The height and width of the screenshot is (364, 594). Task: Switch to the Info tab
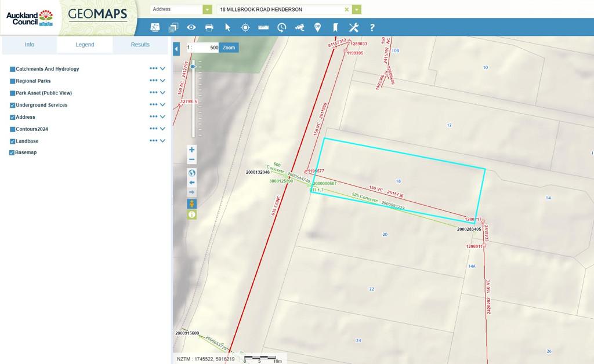[x=29, y=45]
